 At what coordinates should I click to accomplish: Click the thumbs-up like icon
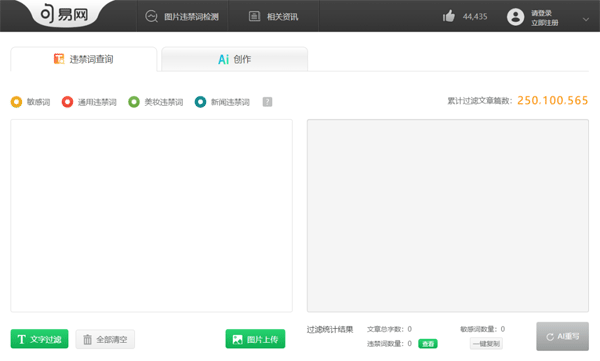[x=448, y=16]
